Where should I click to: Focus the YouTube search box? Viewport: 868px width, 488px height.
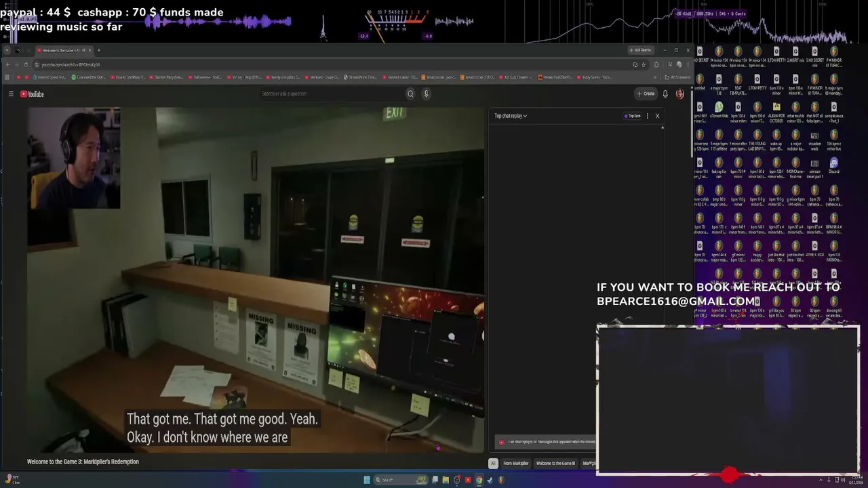[x=332, y=94]
